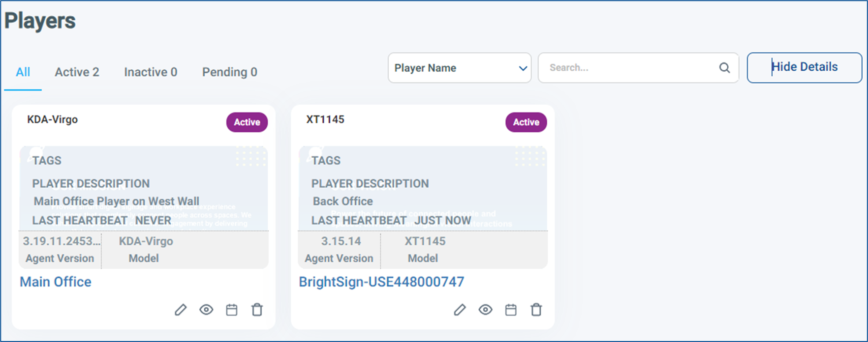
Task: Switch to the Active 2 tab
Action: 77,72
